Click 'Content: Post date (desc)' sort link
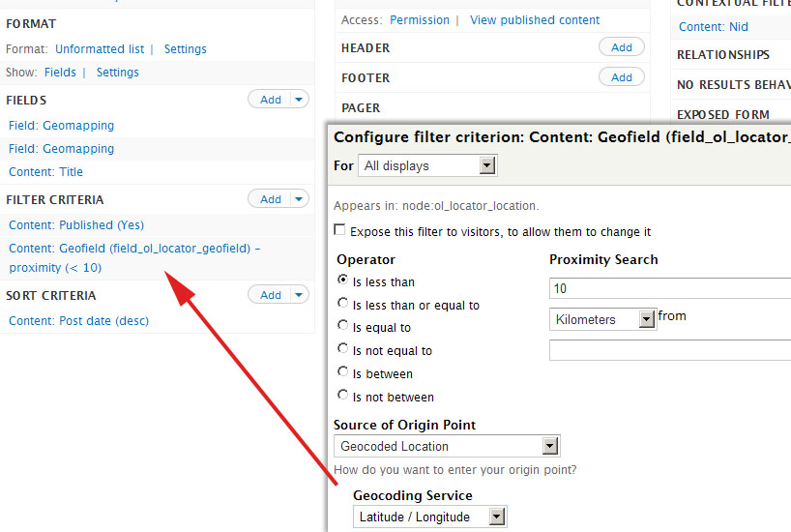Image resolution: width=791 pixels, height=532 pixels. (x=78, y=321)
